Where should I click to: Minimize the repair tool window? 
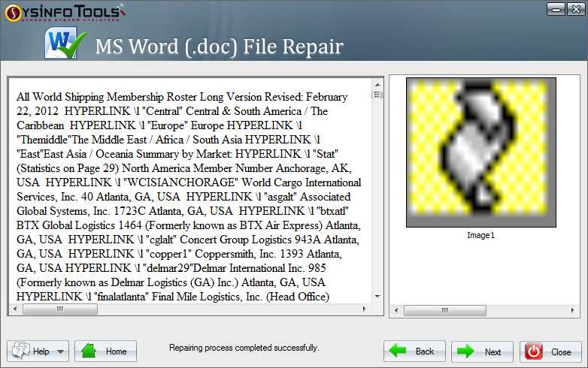[x=556, y=9]
